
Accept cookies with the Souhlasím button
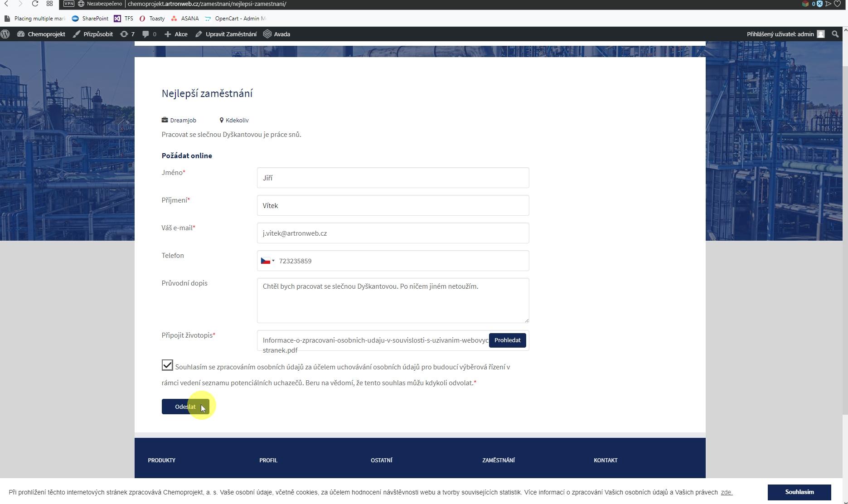tap(799, 492)
